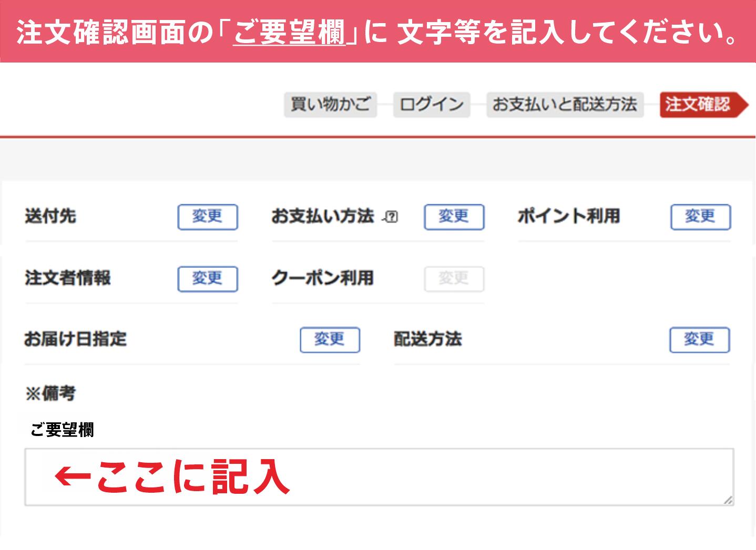Click the resize handle of the ご要望欄 textarea
This screenshot has height=550, width=756.
pyautogui.click(x=728, y=500)
